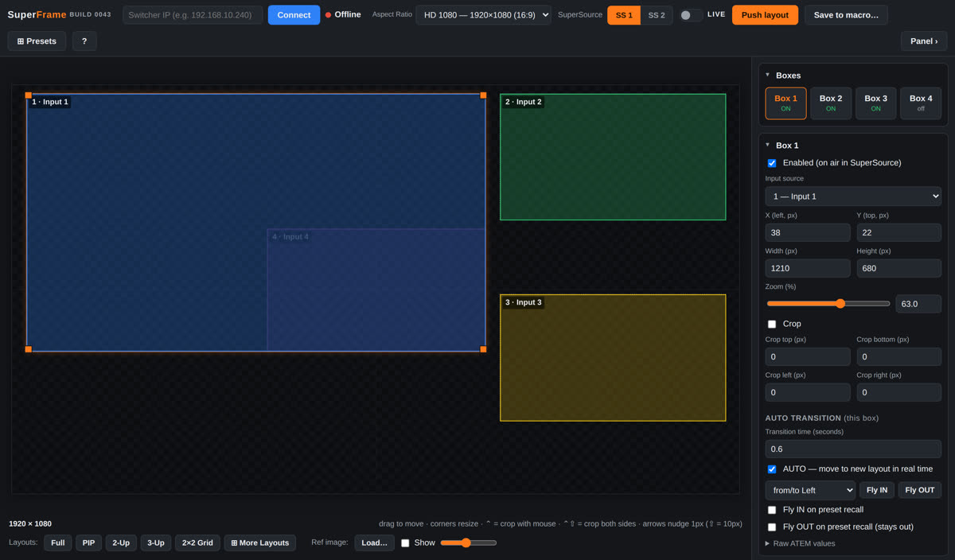Viewport: 955px width, 560px height.
Task: Click Save to macro button
Action: [846, 15]
